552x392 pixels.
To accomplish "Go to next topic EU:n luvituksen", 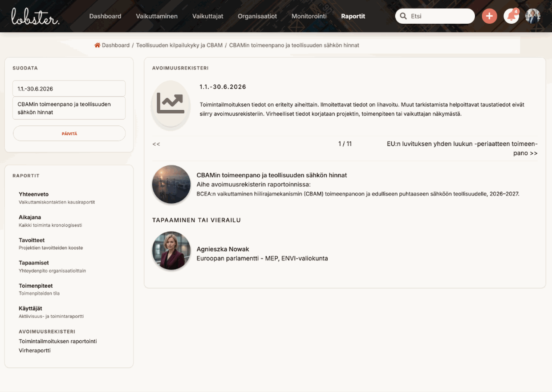I will click(462, 149).
